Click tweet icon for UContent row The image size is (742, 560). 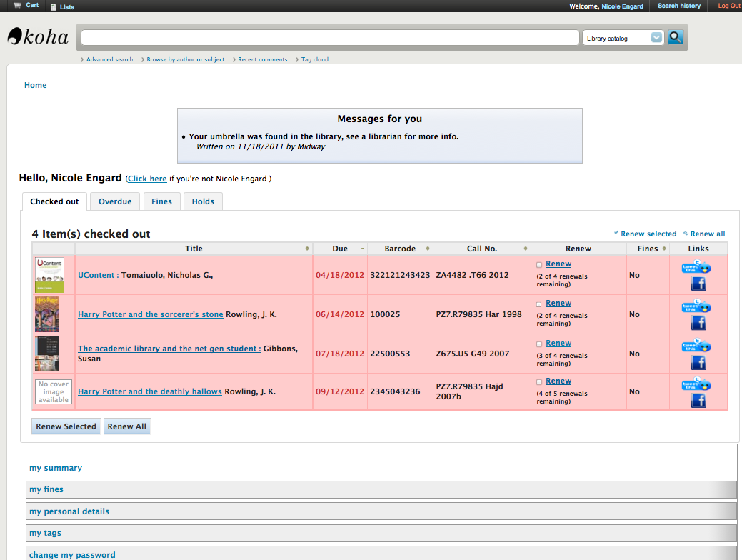click(696, 269)
